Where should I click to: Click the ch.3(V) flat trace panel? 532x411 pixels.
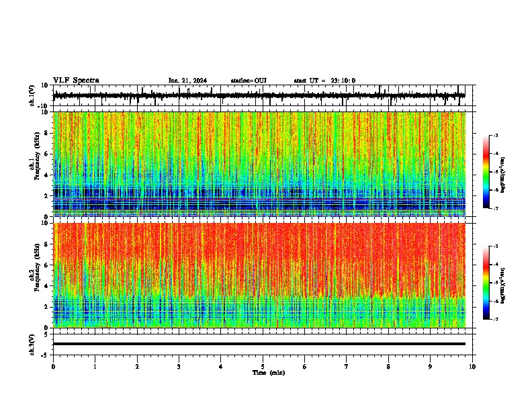point(263,345)
